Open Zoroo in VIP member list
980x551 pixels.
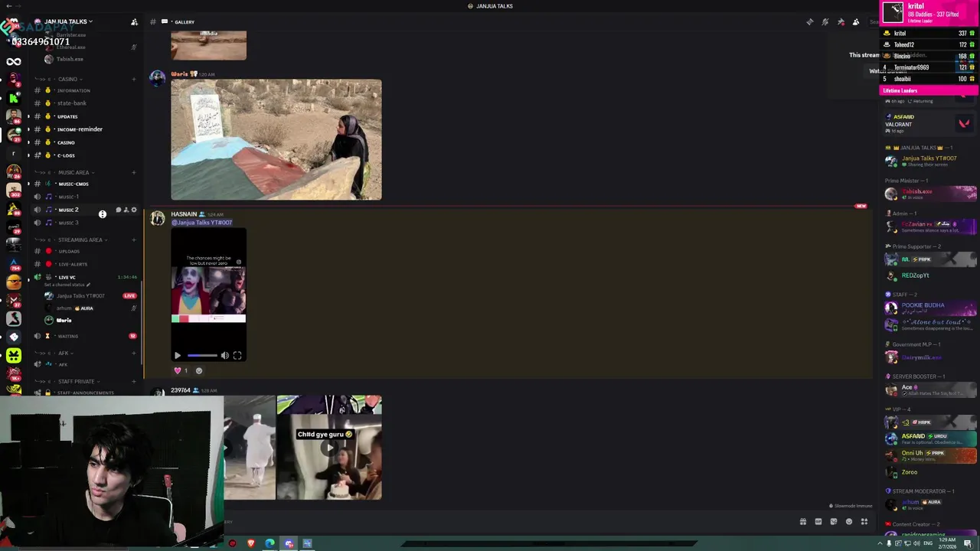point(930,472)
